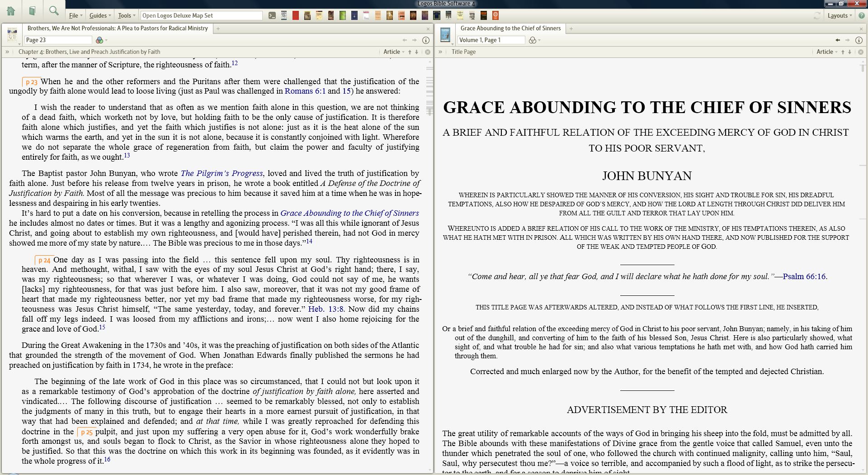Add a new tab in the Brothers panel

[x=218, y=28]
